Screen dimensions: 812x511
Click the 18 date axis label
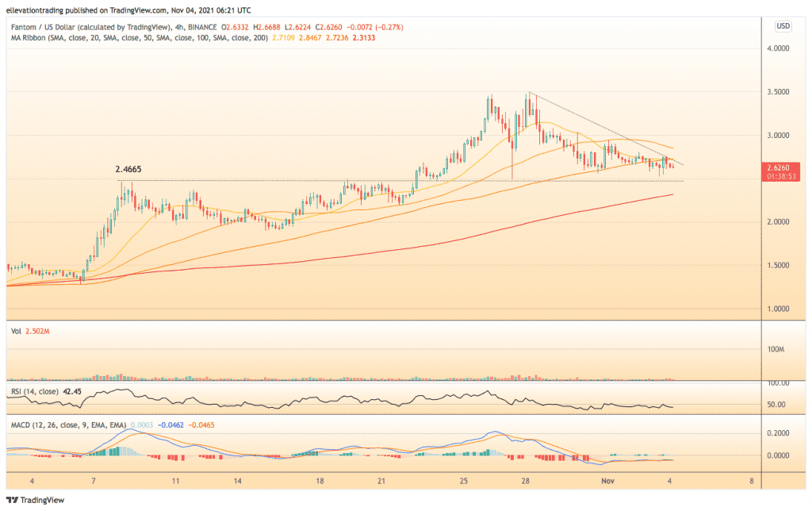click(320, 481)
